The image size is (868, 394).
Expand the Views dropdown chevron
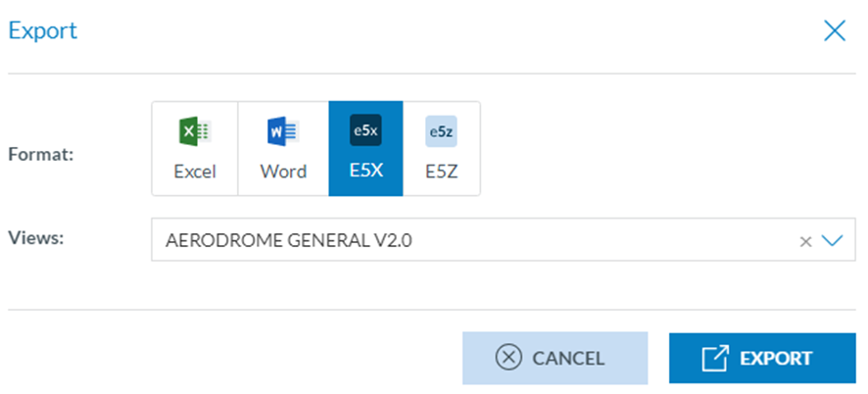tap(832, 240)
